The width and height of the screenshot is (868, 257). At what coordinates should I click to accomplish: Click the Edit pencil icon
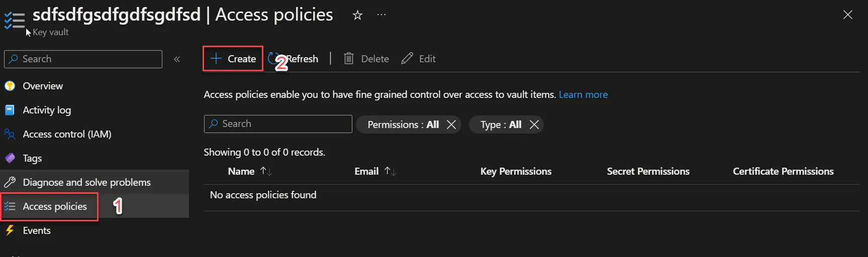(x=407, y=59)
